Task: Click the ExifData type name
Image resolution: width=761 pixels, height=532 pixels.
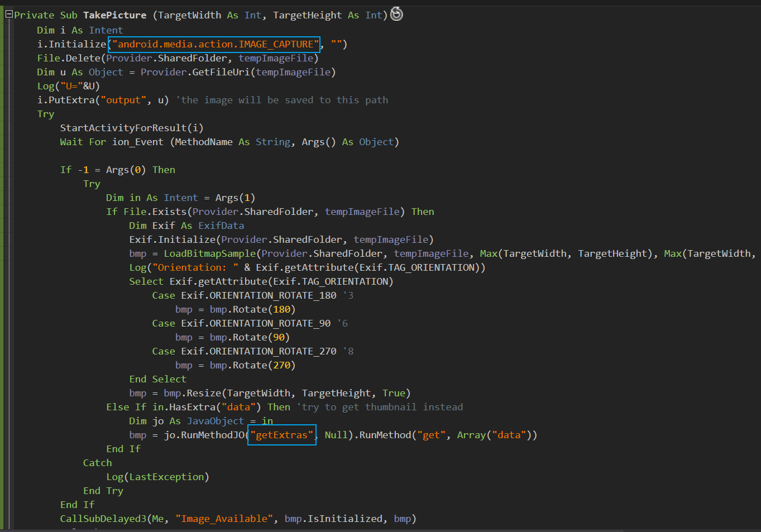Action: tap(221, 226)
